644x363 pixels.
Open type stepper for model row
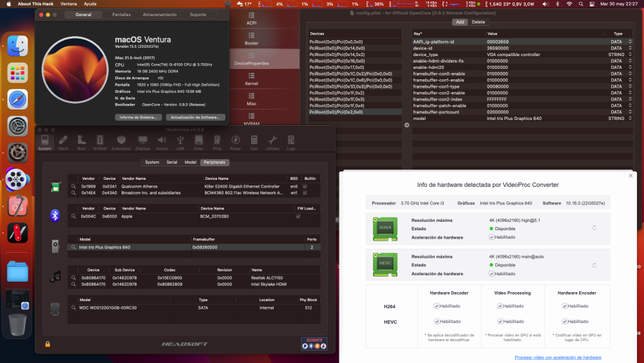pyautogui.click(x=630, y=119)
